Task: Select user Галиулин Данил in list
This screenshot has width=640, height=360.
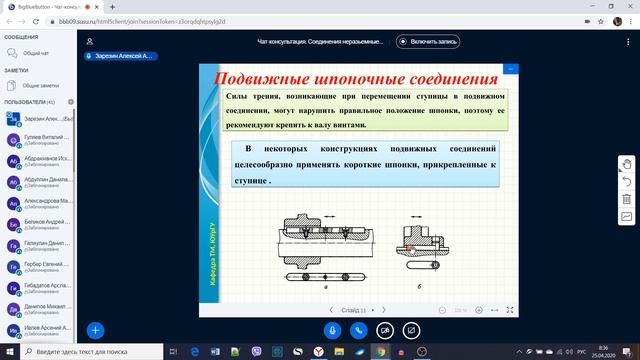Action: coord(39,246)
